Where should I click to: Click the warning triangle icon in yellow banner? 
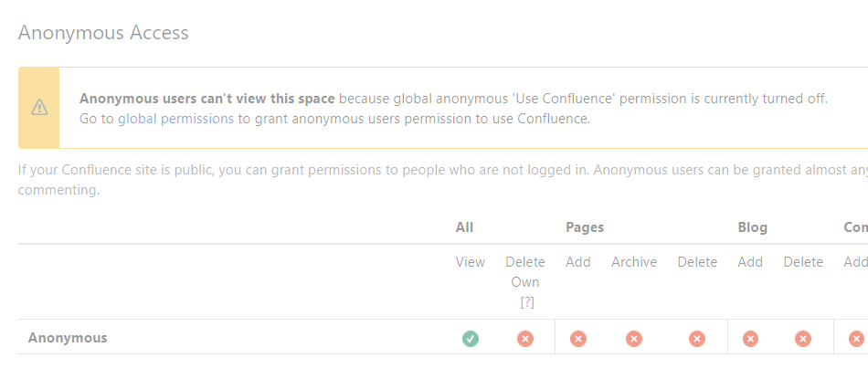click(x=39, y=108)
